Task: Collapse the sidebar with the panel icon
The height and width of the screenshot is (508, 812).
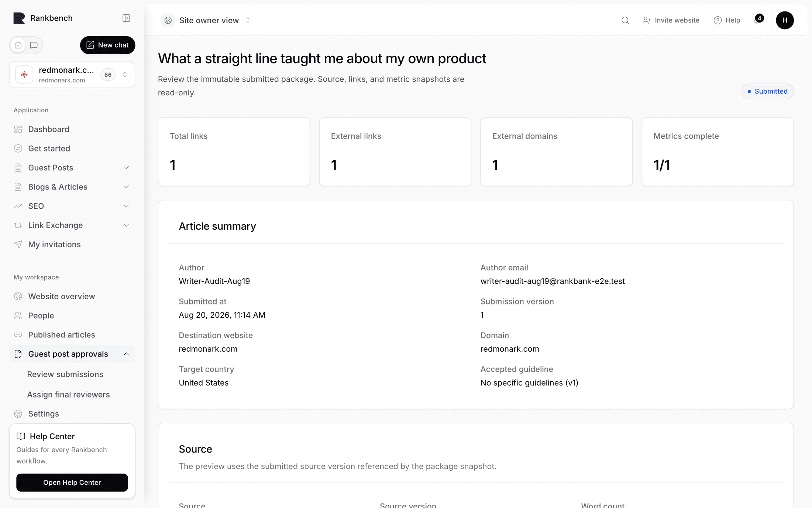Action: 126,18
